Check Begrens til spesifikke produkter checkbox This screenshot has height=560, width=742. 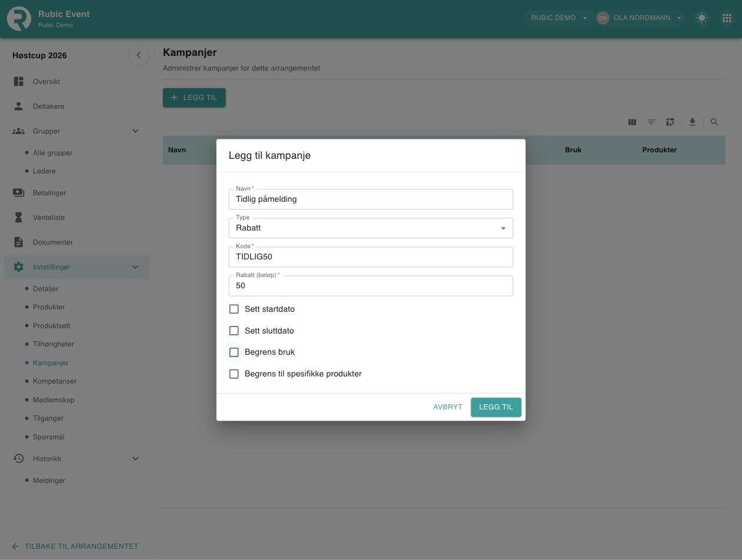(x=234, y=374)
